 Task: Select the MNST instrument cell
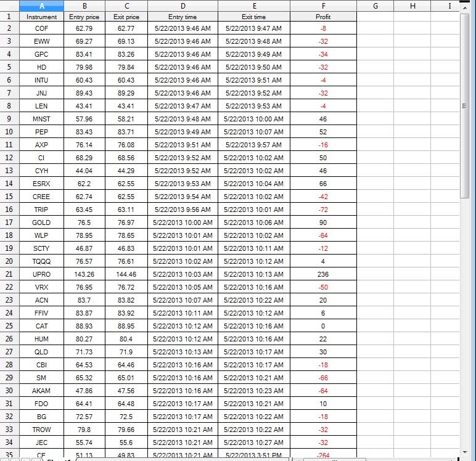click(x=41, y=119)
